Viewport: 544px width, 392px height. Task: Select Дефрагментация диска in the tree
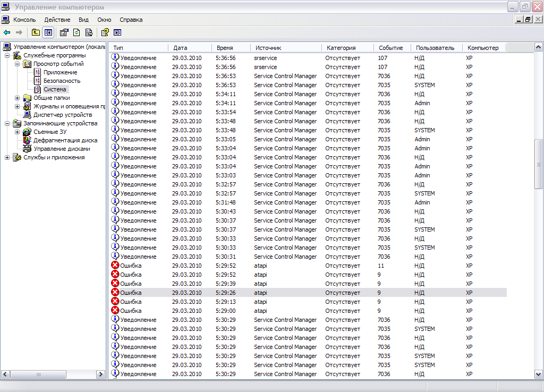pyautogui.click(x=65, y=140)
